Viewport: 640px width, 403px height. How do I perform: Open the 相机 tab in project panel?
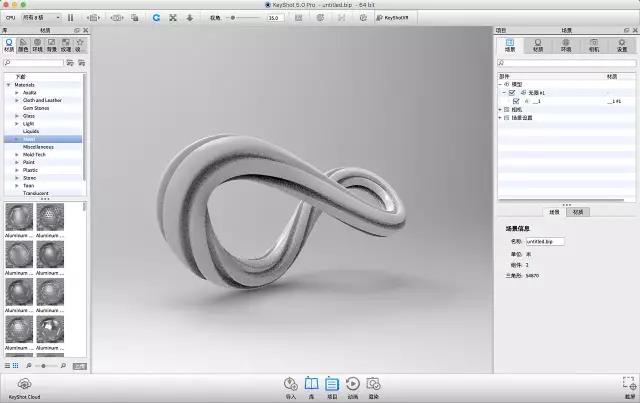[594, 45]
